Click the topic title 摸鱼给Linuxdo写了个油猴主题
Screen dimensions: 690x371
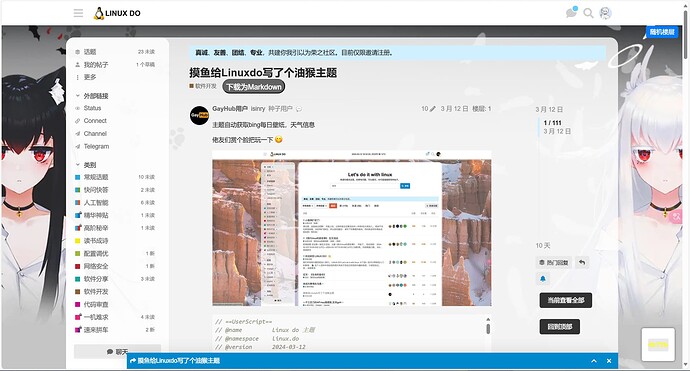263,73
